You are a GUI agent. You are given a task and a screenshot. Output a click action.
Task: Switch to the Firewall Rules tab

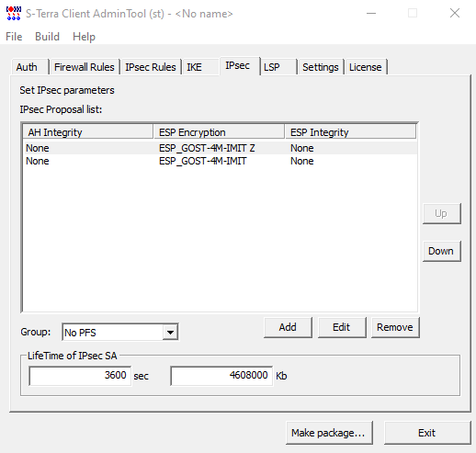click(x=85, y=67)
